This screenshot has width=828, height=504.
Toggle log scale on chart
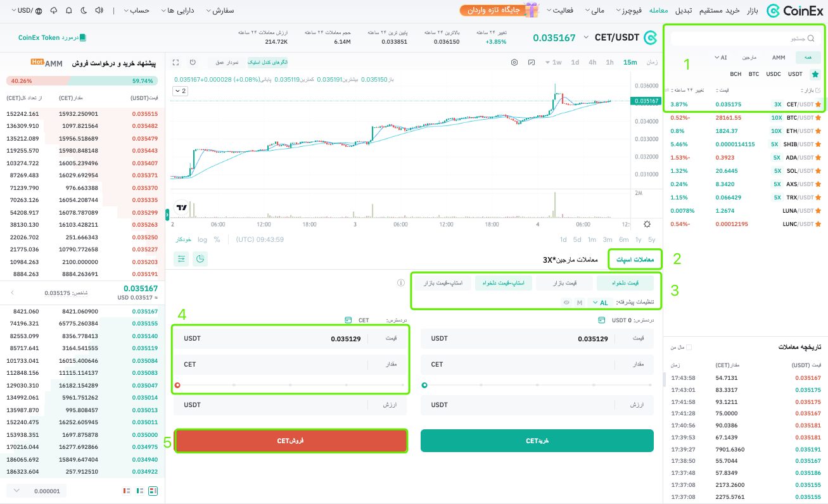pos(202,239)
